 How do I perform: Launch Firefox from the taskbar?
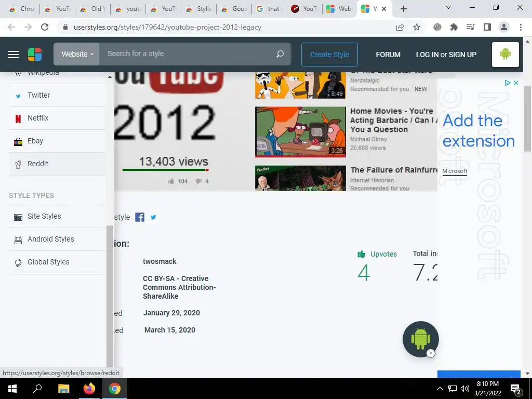89,389
